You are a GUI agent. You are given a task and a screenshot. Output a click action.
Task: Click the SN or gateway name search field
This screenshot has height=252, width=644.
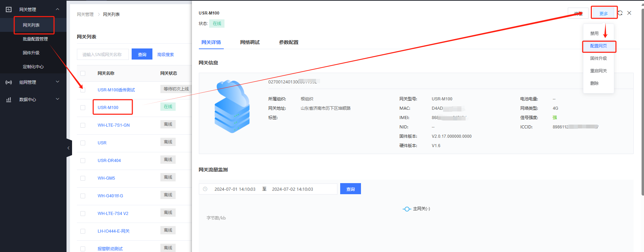click(x=103, y=54)
